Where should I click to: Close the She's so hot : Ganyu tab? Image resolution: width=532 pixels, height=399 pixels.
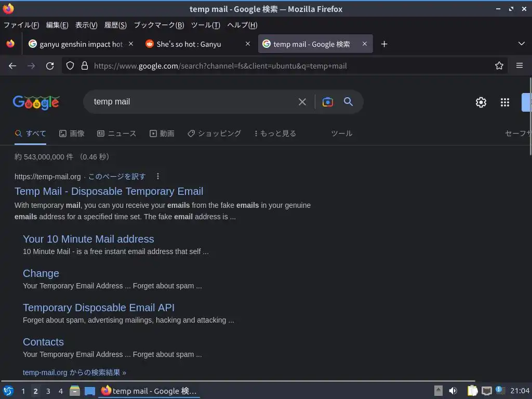pyautogui.click(x=248, y=44)
